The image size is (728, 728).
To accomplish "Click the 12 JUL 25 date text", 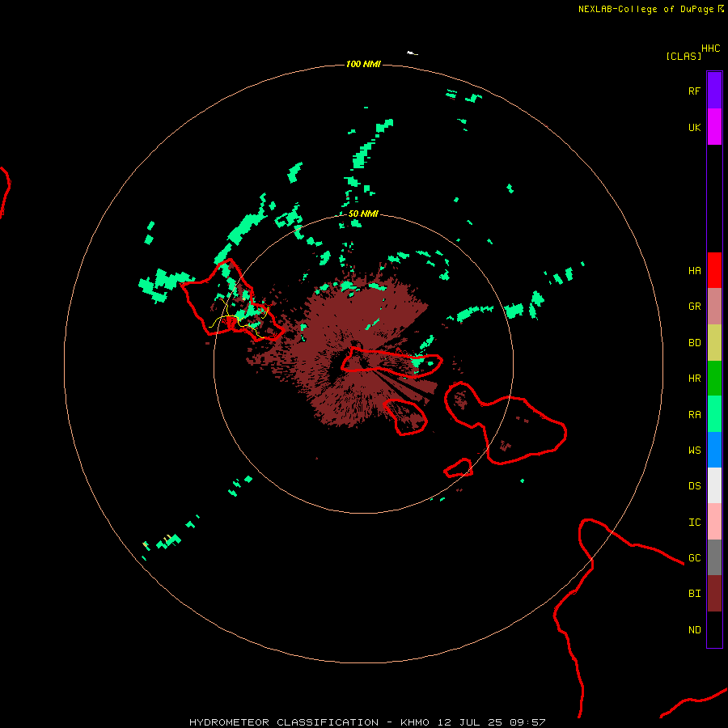I will coord(469,722).
